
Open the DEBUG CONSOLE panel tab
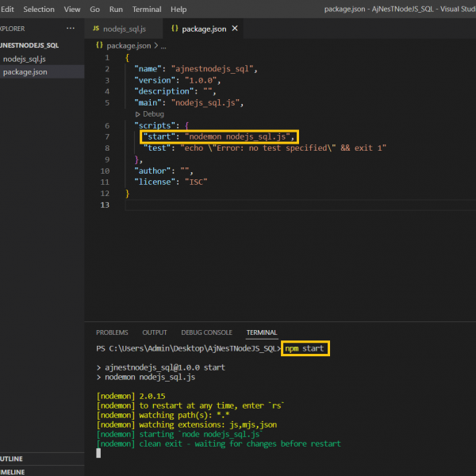coord(206,332)
